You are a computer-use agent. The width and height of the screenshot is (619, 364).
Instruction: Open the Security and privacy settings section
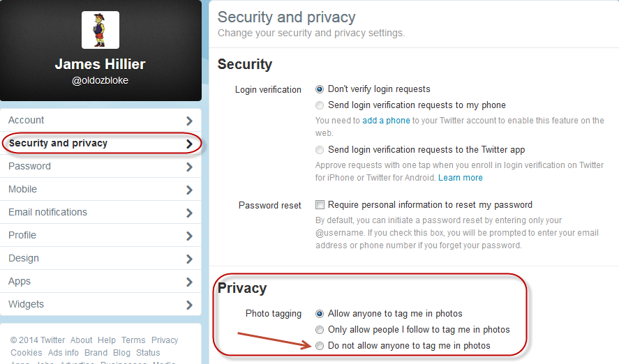(x=100, y=143)
